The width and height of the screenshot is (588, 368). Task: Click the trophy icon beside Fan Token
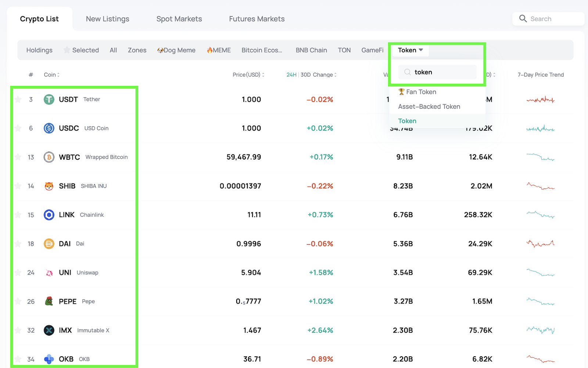tap(401, 92)
